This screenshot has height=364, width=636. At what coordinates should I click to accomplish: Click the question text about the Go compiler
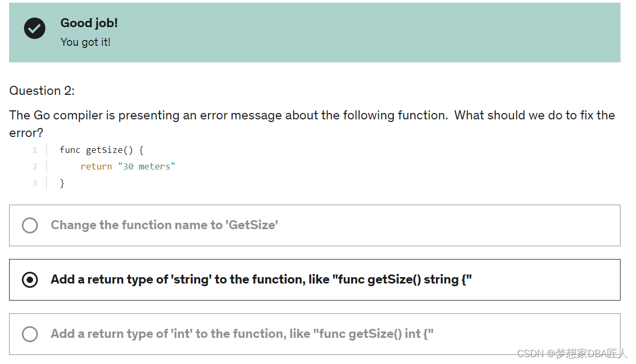click(312, 116)
